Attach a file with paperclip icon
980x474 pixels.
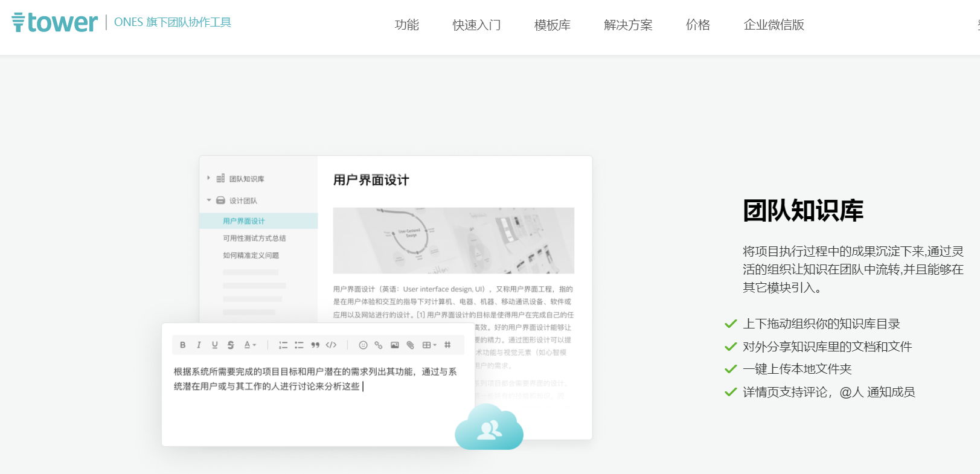(x=411, y=345)
